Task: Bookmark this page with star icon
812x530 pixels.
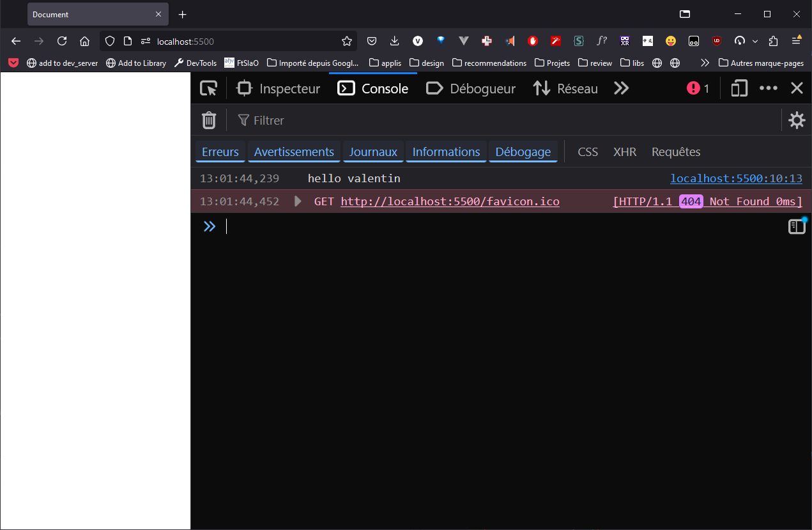Action: [x=347, y=42]
